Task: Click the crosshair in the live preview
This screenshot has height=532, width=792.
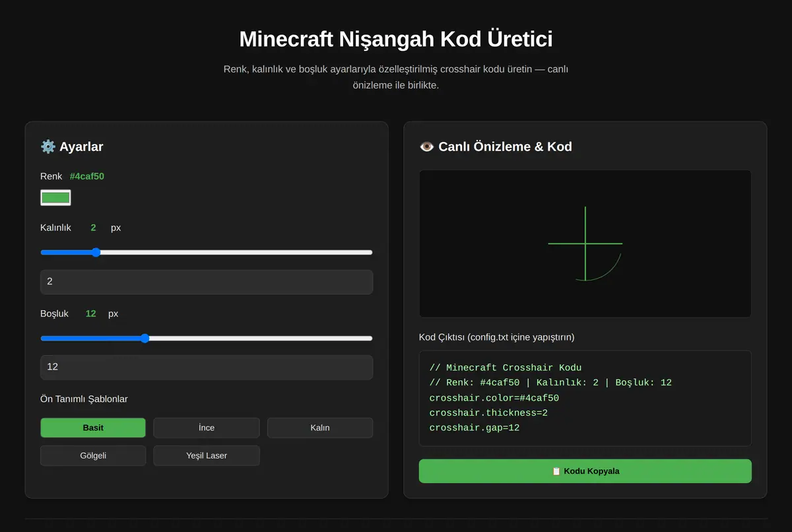Action: click(585, 244)
